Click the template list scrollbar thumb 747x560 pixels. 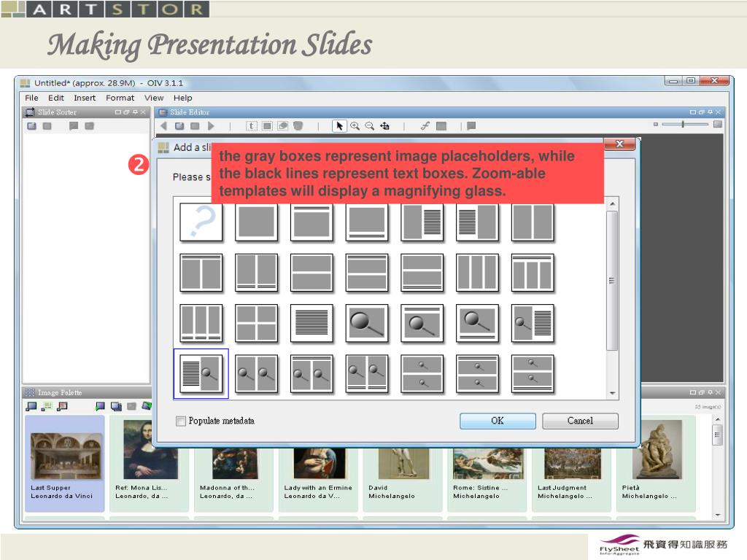click(613, 281)
